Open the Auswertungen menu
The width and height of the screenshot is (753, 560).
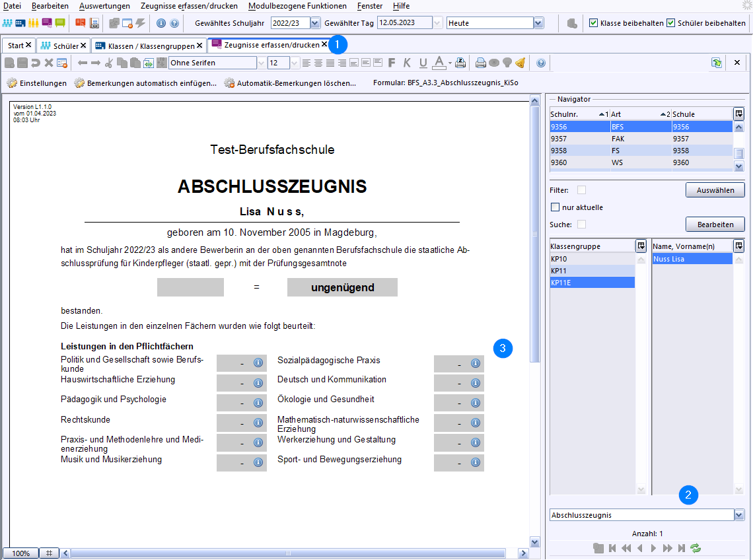point(104,6)
